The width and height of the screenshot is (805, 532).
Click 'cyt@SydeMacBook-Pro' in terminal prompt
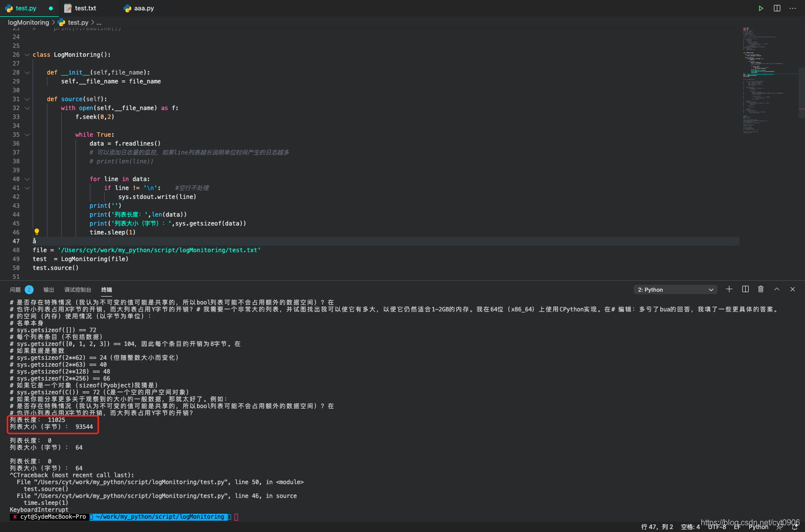[x=53, y=517]
